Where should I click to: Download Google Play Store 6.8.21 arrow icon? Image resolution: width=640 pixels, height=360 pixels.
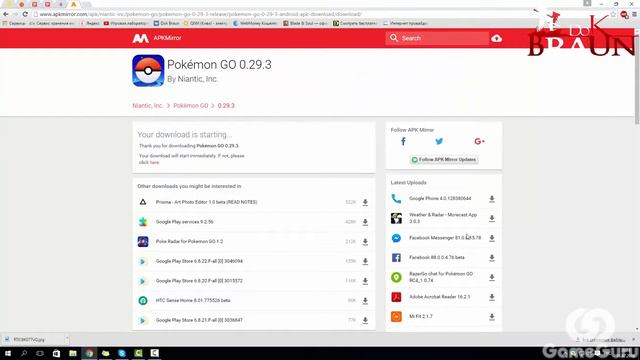pos(365,320)
